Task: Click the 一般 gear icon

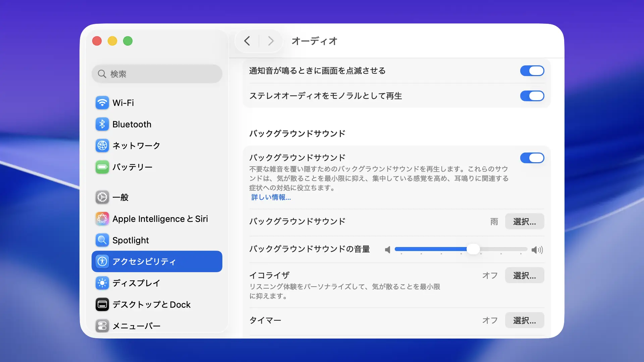Action: [x=102, y=197]
